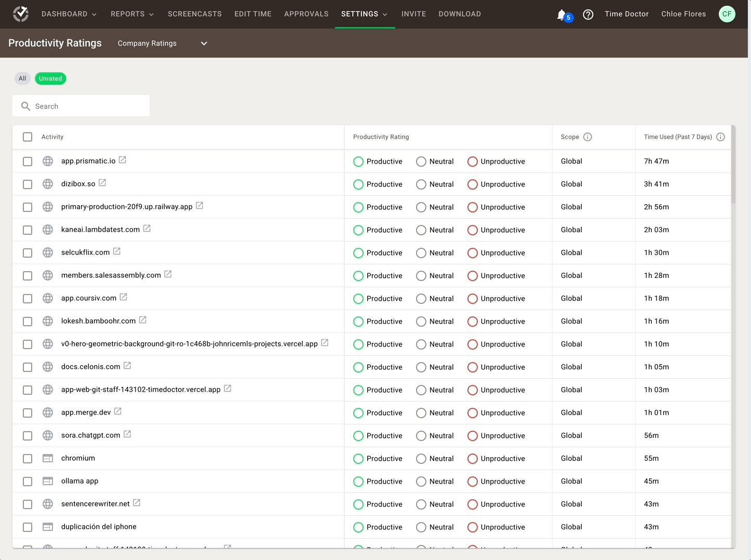Click the 7h 47m time value
The image size is (751, 560).
pyautogui.click(x=656, y=161)
